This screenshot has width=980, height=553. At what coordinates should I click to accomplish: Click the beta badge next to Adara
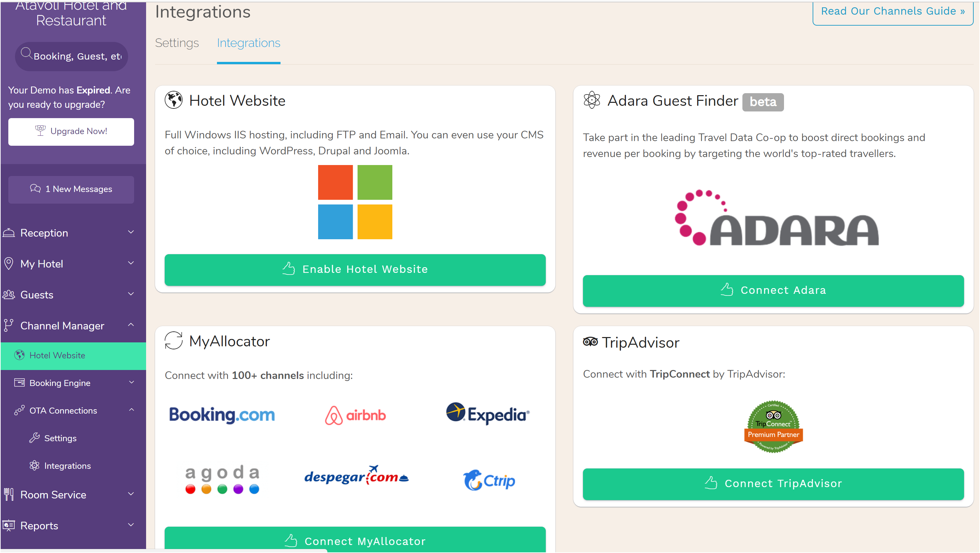(x=763, y=102)
